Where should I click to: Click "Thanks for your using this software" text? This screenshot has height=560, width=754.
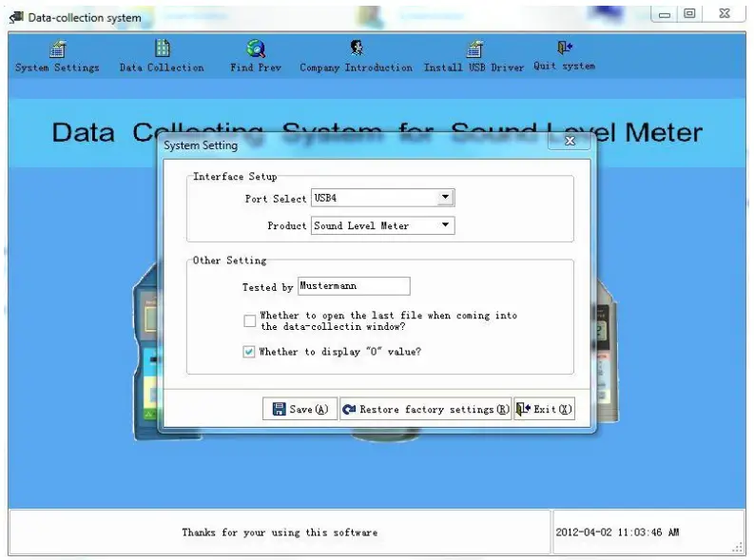(x=280, y=532)
